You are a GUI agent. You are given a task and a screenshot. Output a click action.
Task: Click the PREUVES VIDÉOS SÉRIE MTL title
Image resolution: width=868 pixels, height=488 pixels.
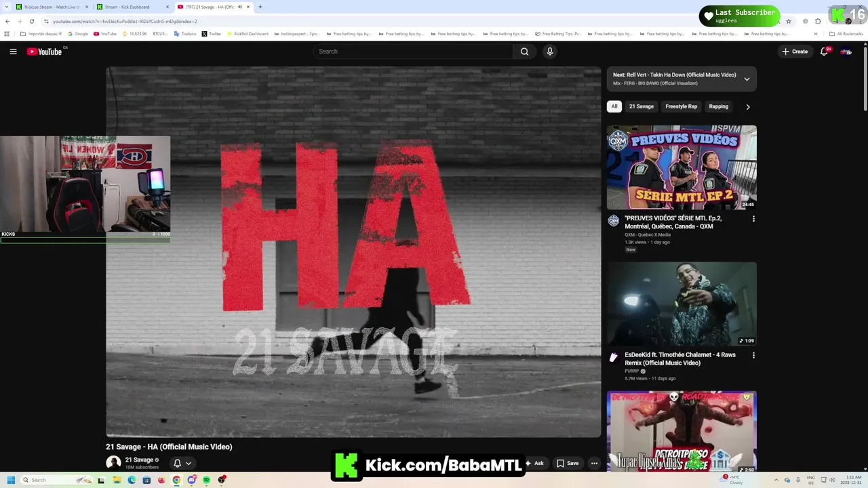coord(673,222)
